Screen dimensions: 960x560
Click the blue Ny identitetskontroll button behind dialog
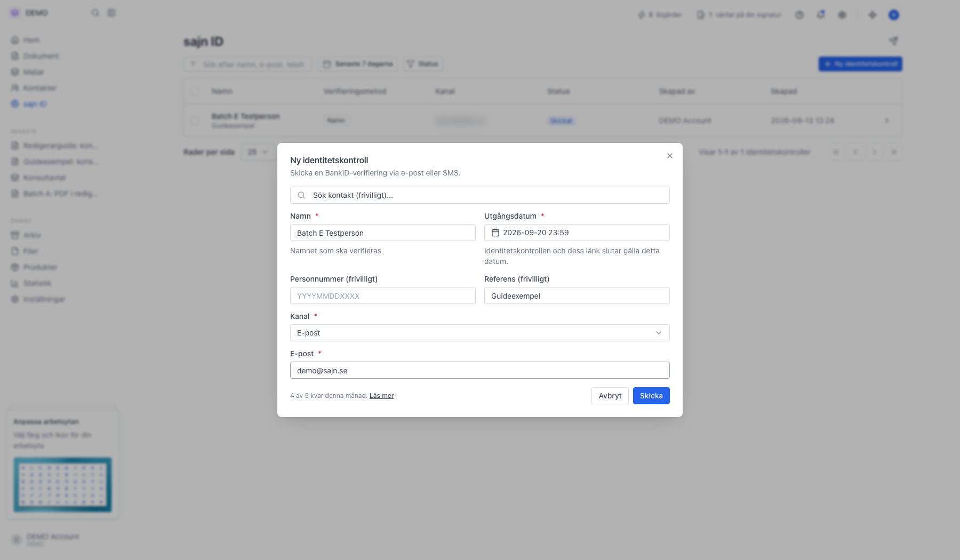point(860,64)
